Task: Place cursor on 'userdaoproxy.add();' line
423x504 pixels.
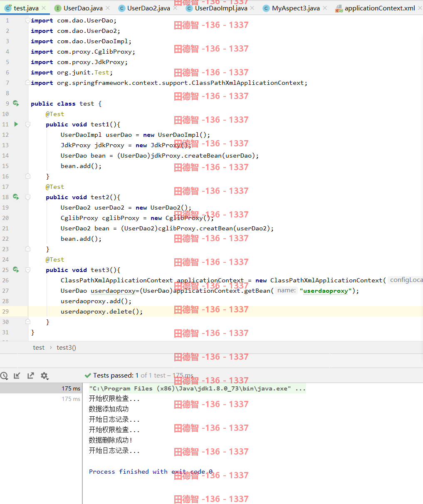Action: [x=96, y=301]
